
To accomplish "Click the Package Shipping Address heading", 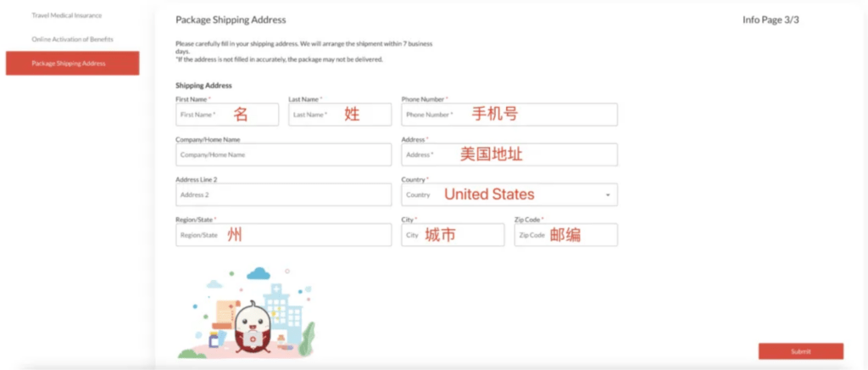I will [231, 20].
